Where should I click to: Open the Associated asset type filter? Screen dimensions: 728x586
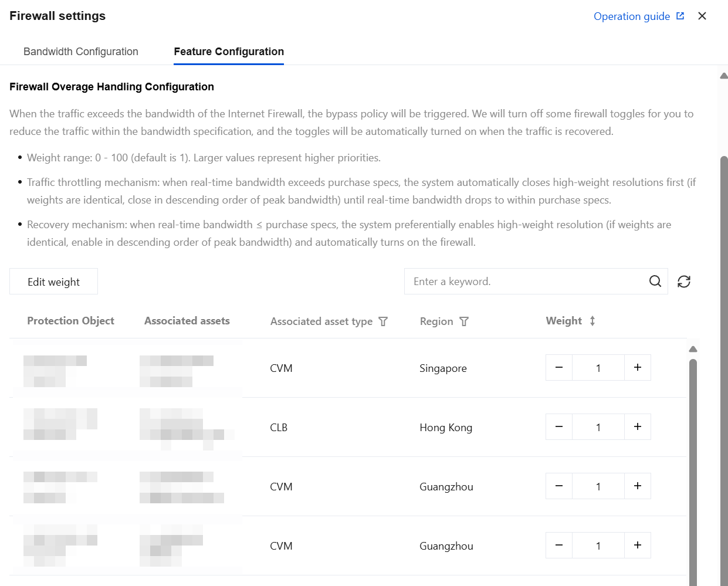pos(383,321)
